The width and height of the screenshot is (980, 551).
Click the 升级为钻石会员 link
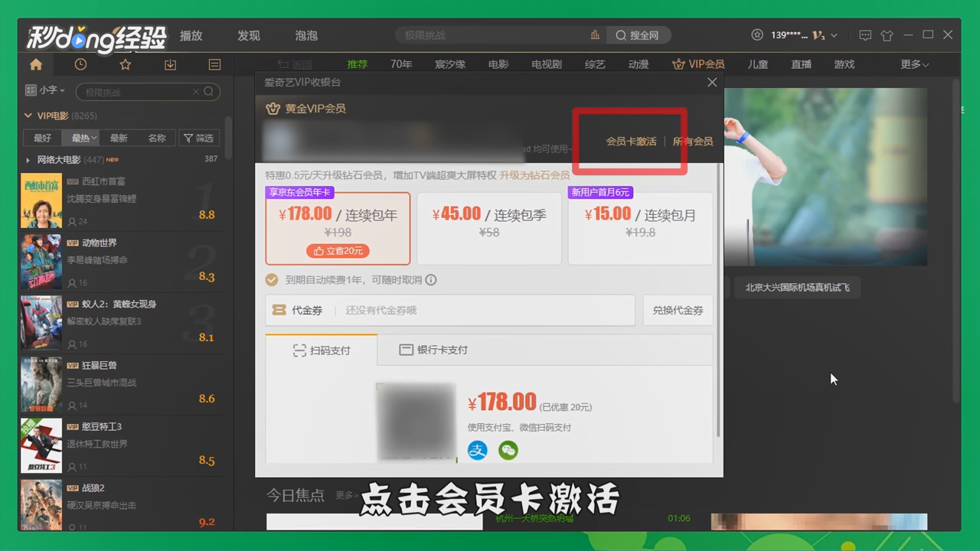[534, 175]
